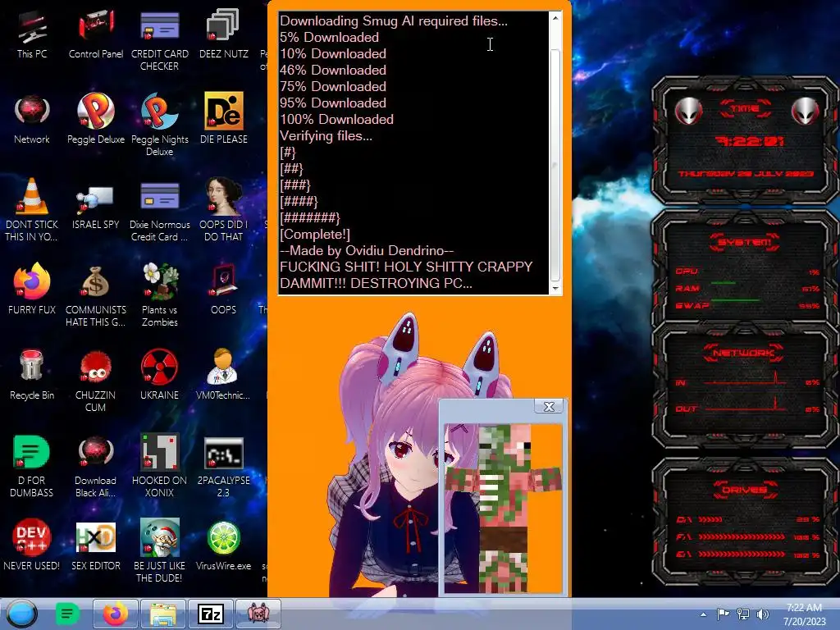Click the left alien head on gadget

689,112
